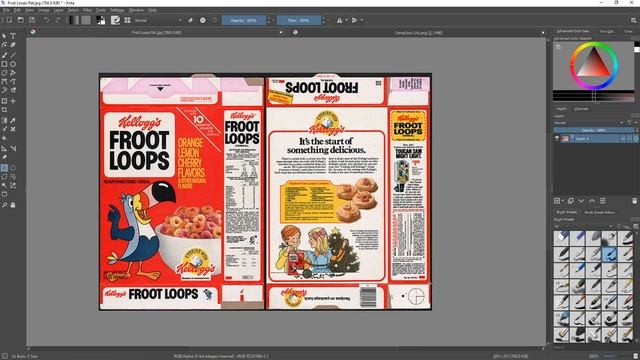
Task: Open the layer blending mode dropdown
Action: click(x=589, y=122)
